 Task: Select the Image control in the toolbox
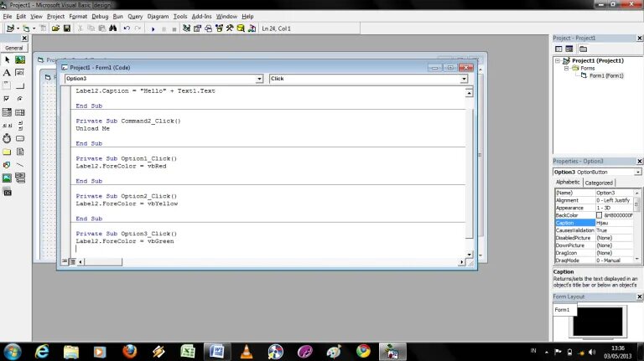click(7, 178)
